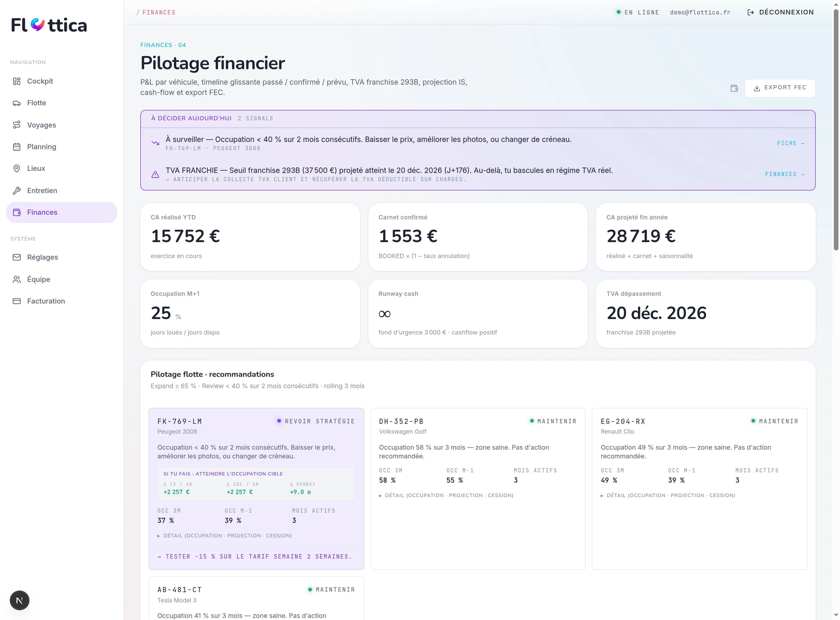
Task: Go to Flotte page
Action: pyautogui.click(x=61, y=103)
